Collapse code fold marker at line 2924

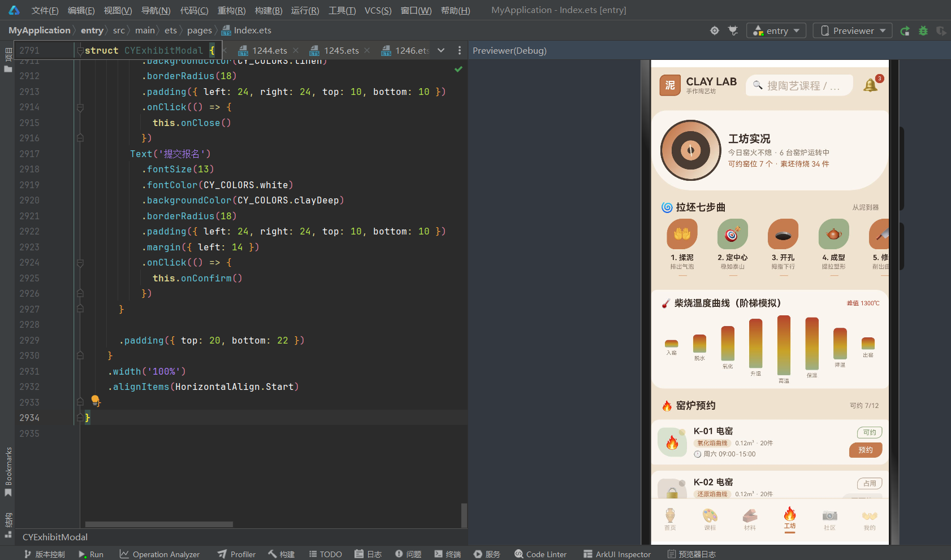(x=80, y=263)
